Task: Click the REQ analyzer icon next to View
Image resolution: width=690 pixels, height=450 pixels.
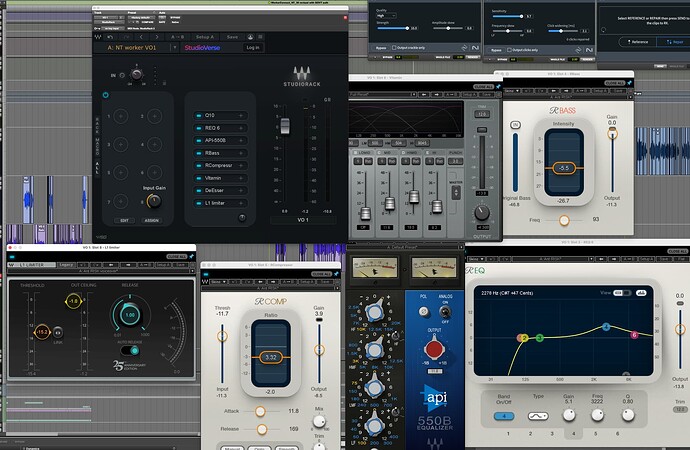Action: [641, 293]
